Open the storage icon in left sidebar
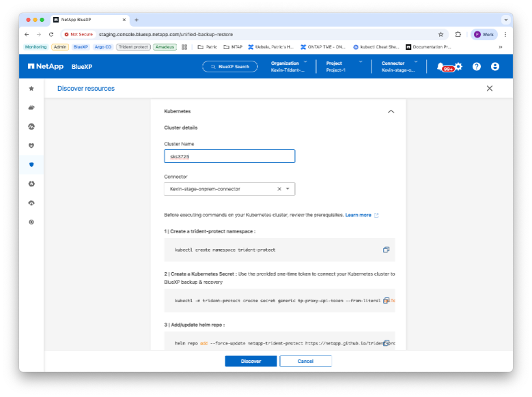532x397 pixels. tap(31, 108)
